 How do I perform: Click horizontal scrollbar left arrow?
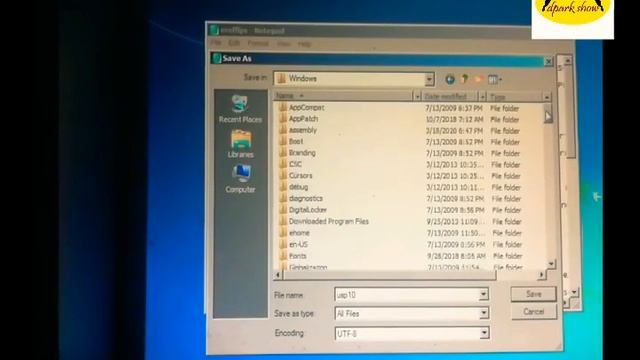(x=278, y=275)
